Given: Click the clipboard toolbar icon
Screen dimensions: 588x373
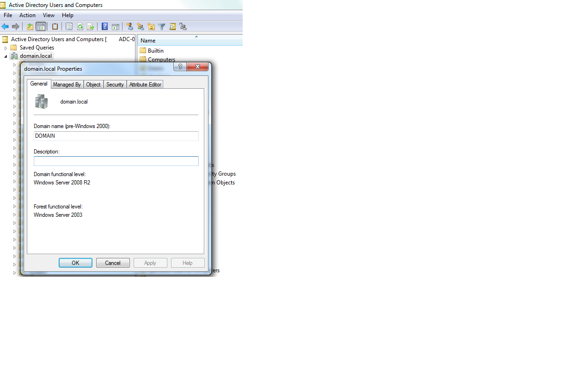Looking at the screenshot, I should tap(55, 27).
